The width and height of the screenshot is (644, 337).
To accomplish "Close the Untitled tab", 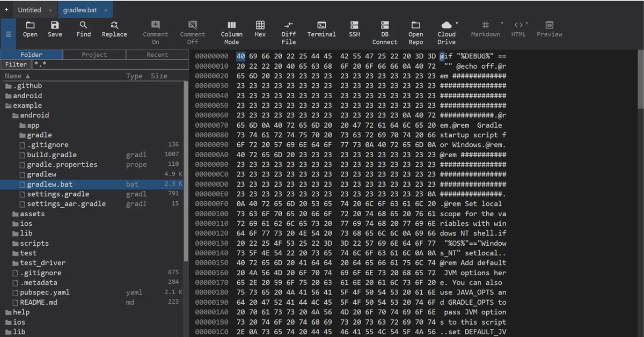I will tap(50, 10).
